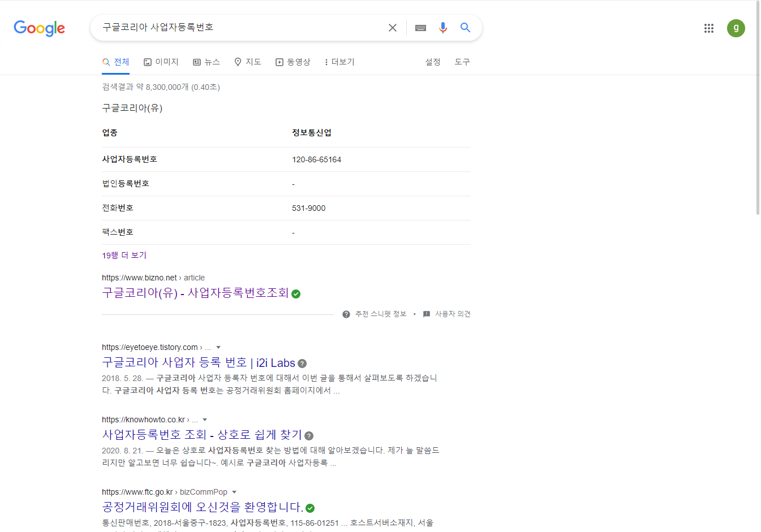Click the 전화번호 row label

point(118,208)
